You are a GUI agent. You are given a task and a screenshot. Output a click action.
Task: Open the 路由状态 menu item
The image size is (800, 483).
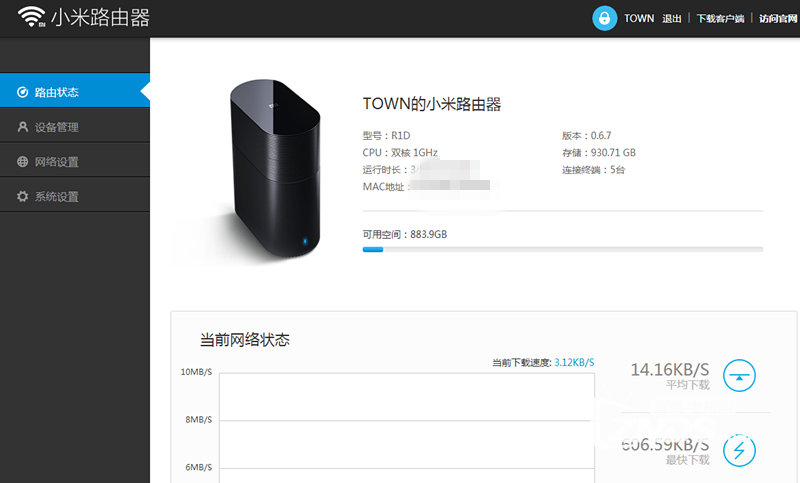(x=75, y=90)
